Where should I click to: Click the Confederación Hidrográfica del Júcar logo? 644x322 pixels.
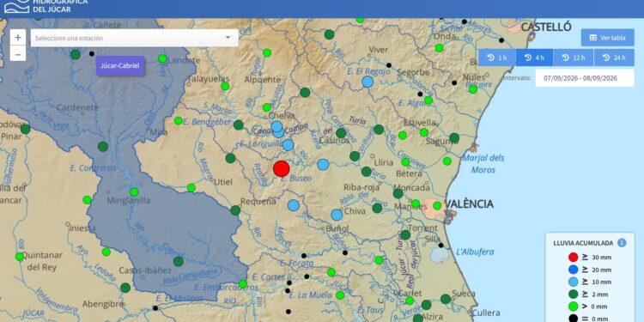[x=46, y=6]
